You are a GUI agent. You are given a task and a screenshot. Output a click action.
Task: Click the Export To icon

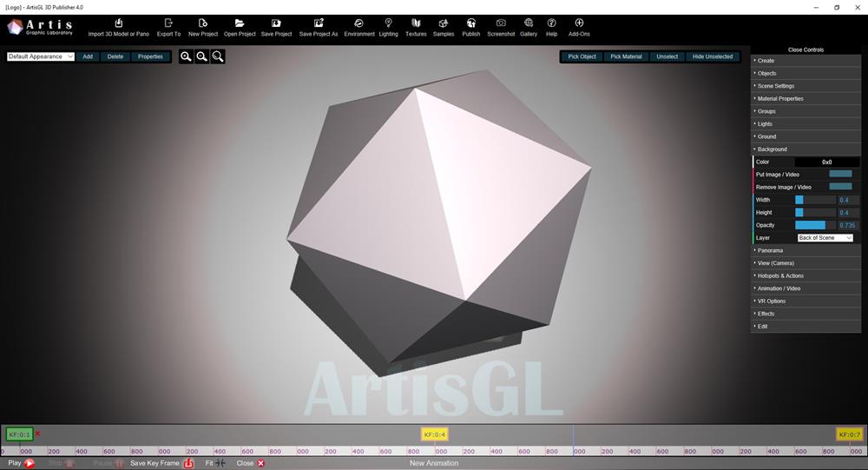168,23
